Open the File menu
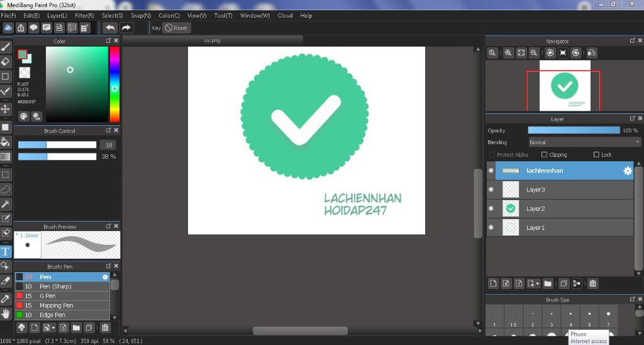 pos(8,16)
